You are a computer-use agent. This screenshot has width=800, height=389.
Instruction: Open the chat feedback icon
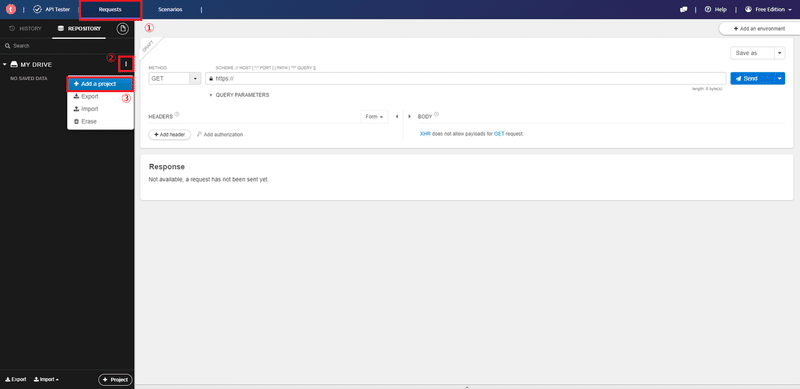[x=684, y=9]
